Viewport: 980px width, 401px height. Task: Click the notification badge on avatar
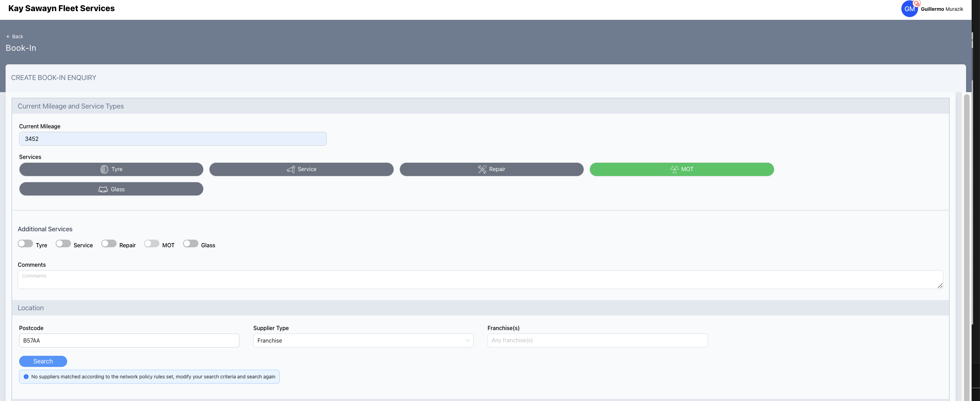point(917,3)
